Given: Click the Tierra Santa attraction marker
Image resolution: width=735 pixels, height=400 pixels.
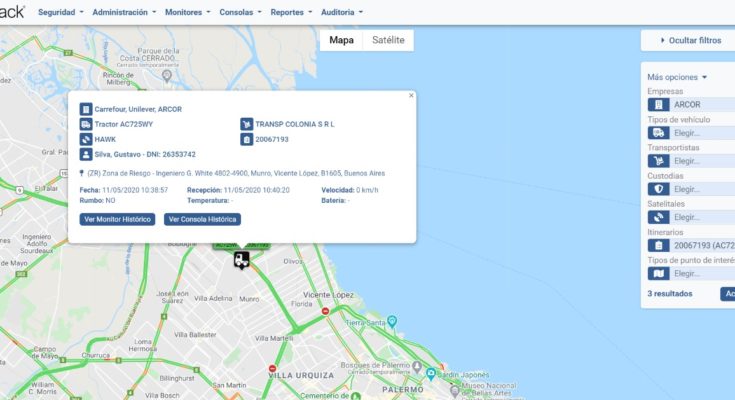Looking at the screenshot, I should coord(392,321).
